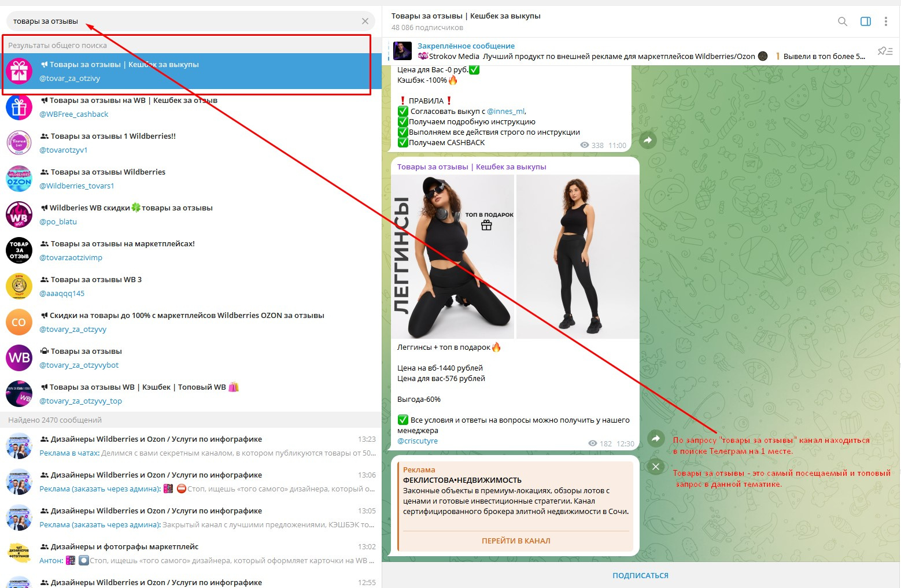Screen dimensions: 901x588
Task: Open @tovar_za_otzivy channel avatar
Action: coord(19,71)
